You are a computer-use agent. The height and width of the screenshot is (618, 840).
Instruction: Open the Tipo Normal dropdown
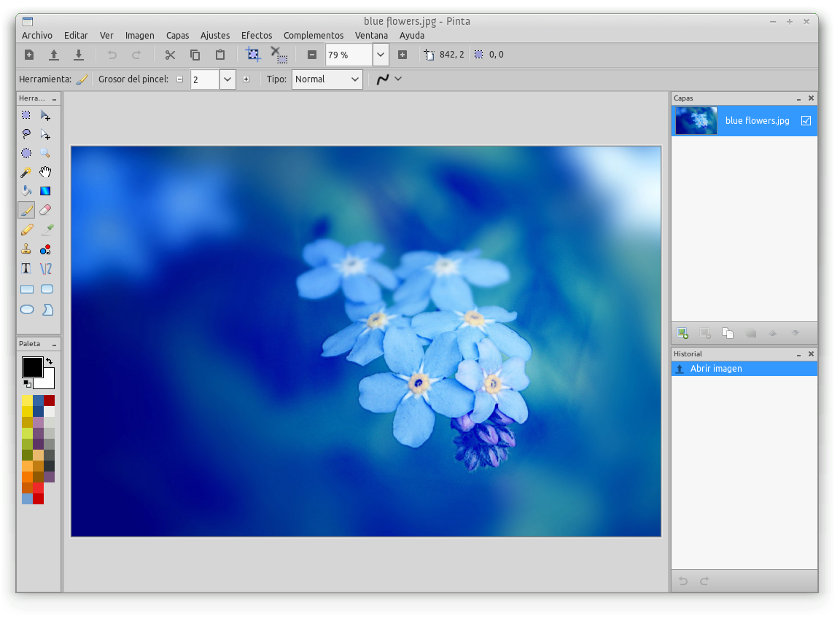(327, 79)
